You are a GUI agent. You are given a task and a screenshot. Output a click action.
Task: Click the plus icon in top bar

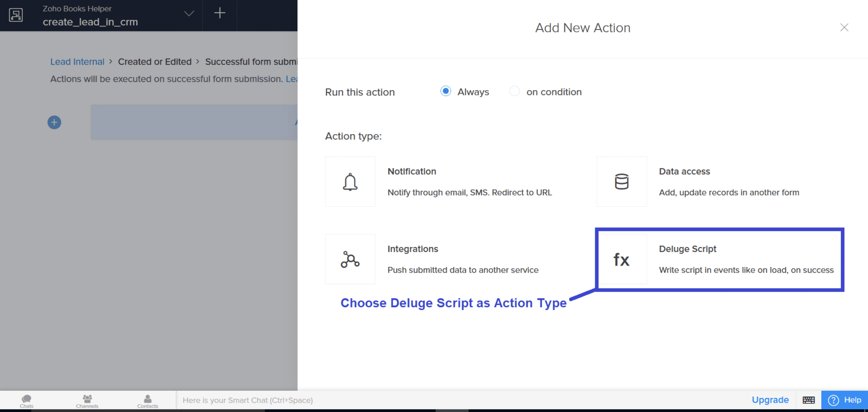click(x=220, y=13)
